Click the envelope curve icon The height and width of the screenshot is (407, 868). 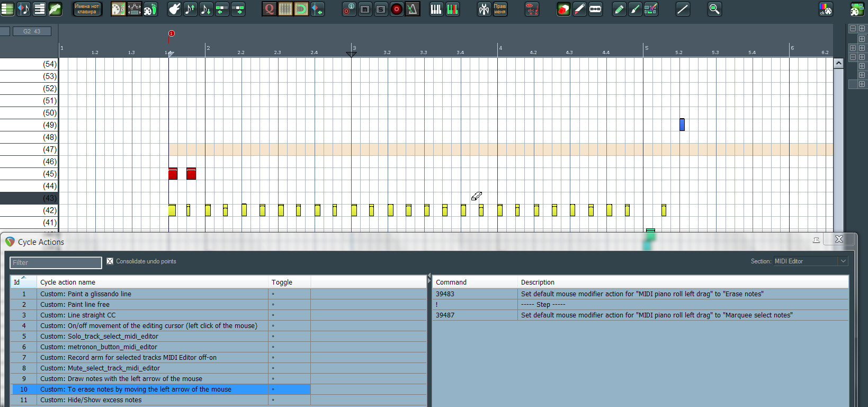pyautogui.click(x=135, y=9)
